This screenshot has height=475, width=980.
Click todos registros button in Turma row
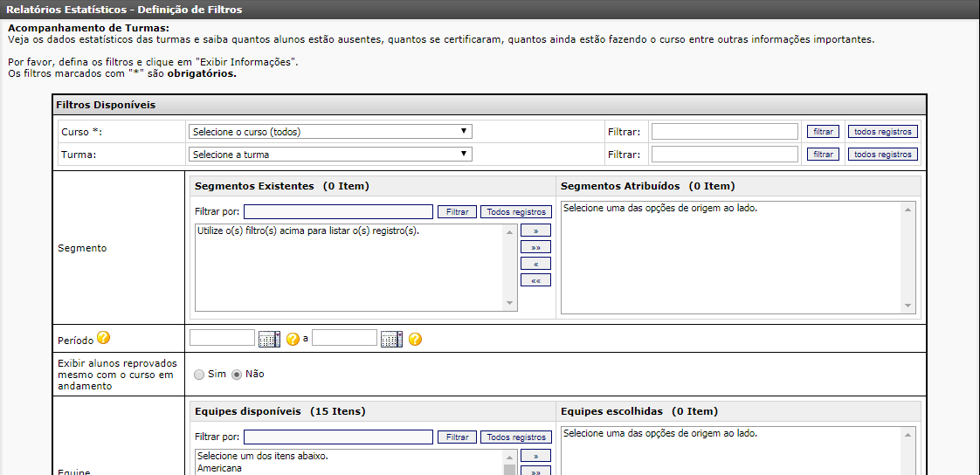pos(882,155)
